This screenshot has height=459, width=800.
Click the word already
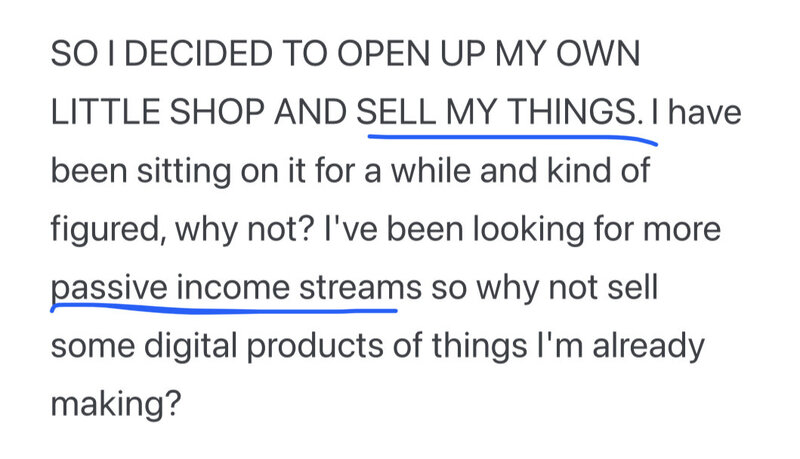click(648, 347)
